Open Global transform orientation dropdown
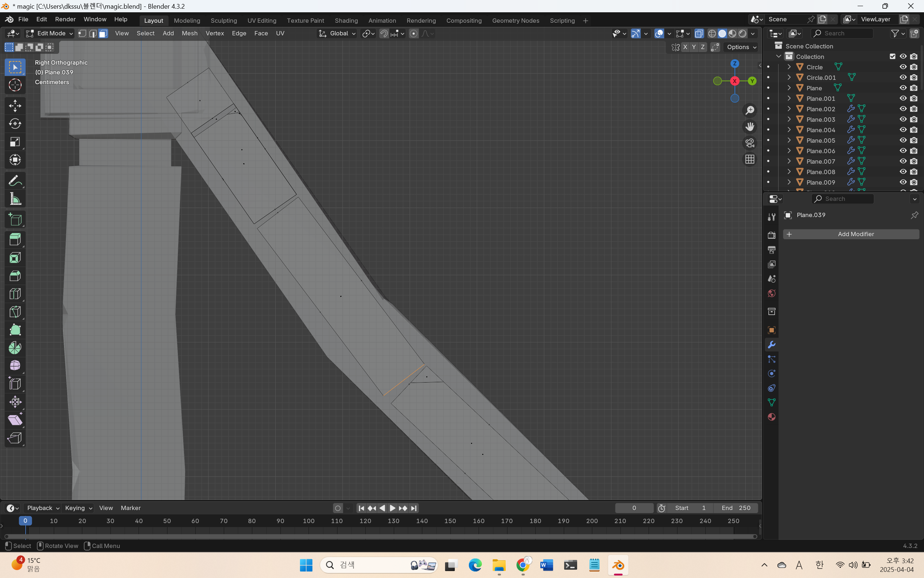Screen dimensions: 924x578 pos(337,34)
